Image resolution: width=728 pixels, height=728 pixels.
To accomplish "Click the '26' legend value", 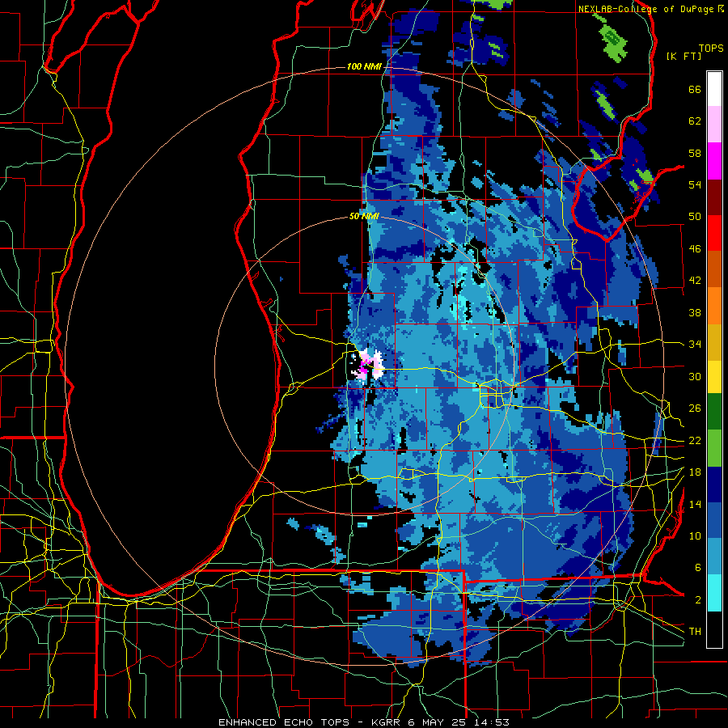I will (x=695, y=408).
